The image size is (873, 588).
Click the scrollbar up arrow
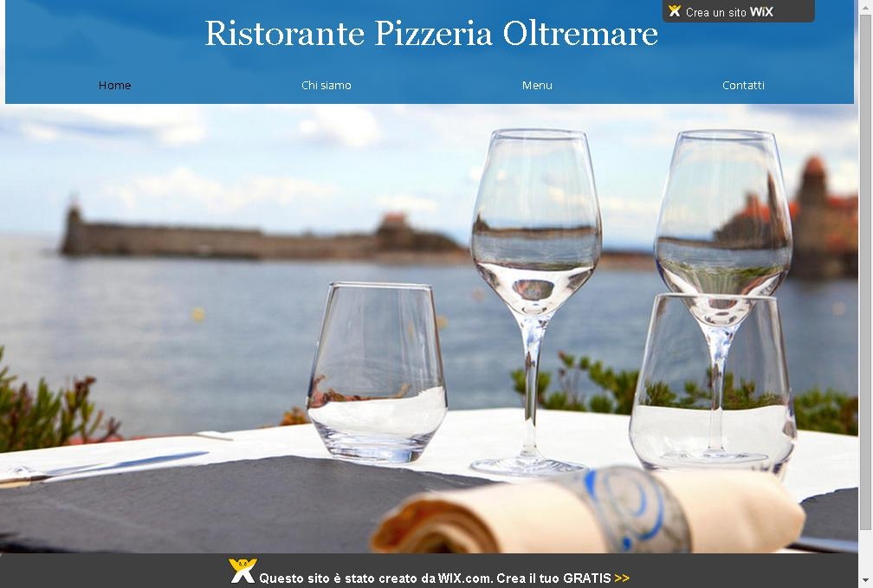[866, 5]
